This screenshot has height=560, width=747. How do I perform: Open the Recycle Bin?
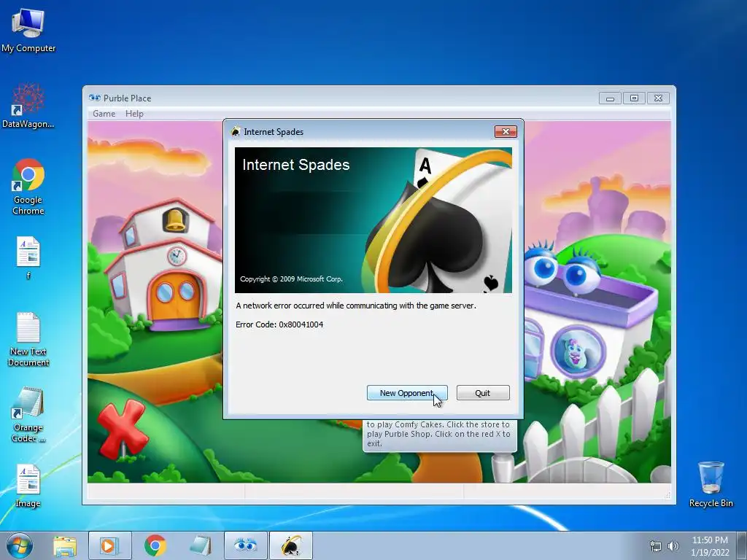[x=711, y=484]
